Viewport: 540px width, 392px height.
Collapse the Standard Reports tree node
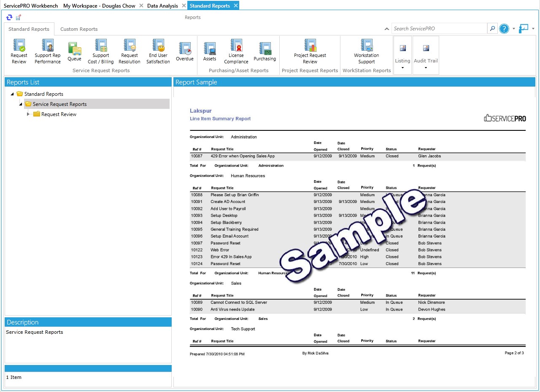click(x=12, y=94)
